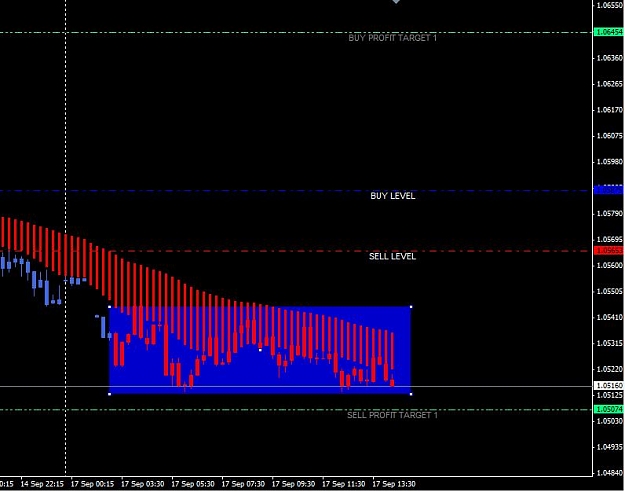Click the center move handle of blue rectangle
The height and width of the screenshot is (492, 625).
[260, 350]
